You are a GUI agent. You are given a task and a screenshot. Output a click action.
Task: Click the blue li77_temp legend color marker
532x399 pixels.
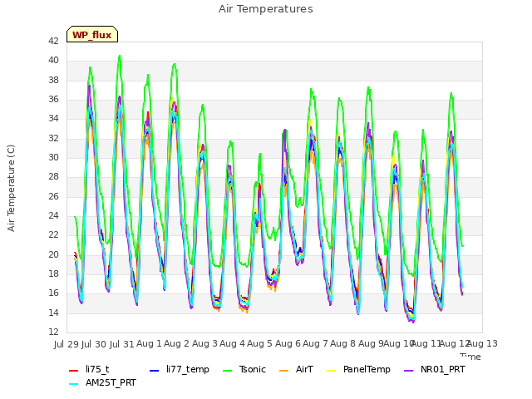(x=154, y=371)
